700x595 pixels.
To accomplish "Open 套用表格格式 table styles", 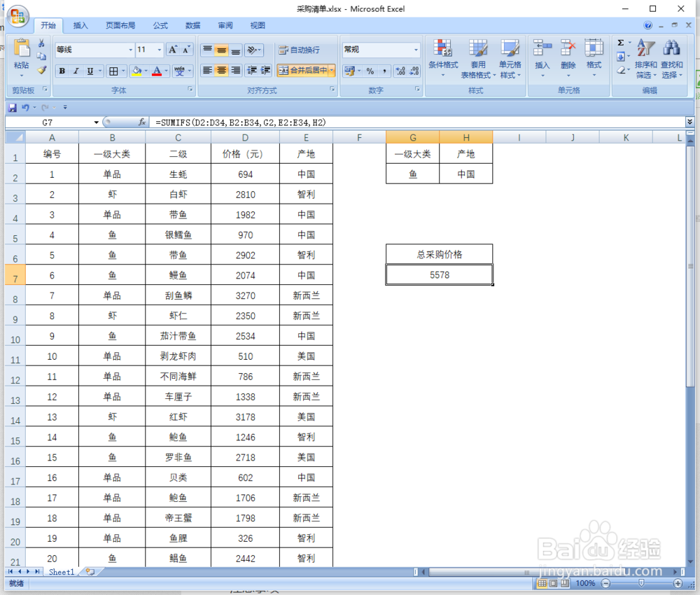I will (477, 58).
